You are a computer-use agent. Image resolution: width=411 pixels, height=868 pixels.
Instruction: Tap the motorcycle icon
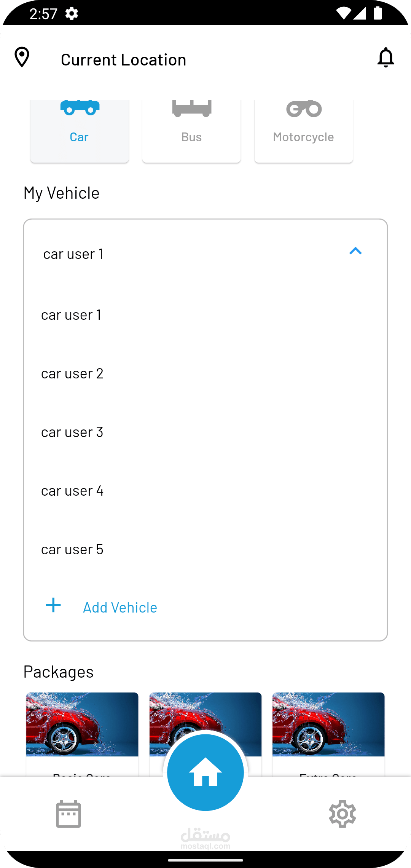(x=304, y=109)
